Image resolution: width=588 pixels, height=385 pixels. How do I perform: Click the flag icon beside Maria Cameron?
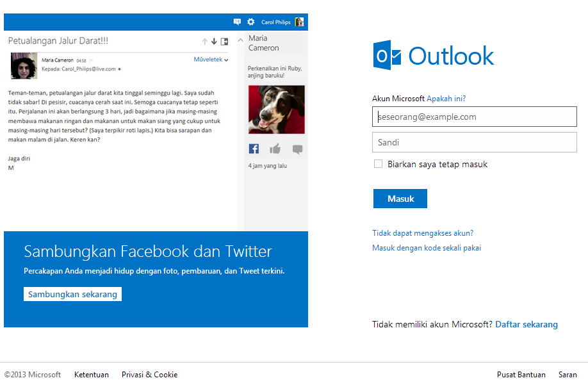coord(91,60)
